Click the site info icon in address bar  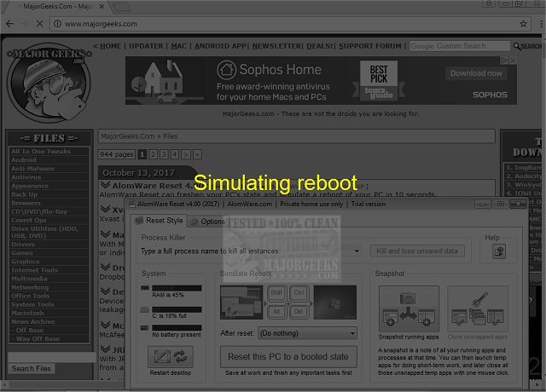58,24
